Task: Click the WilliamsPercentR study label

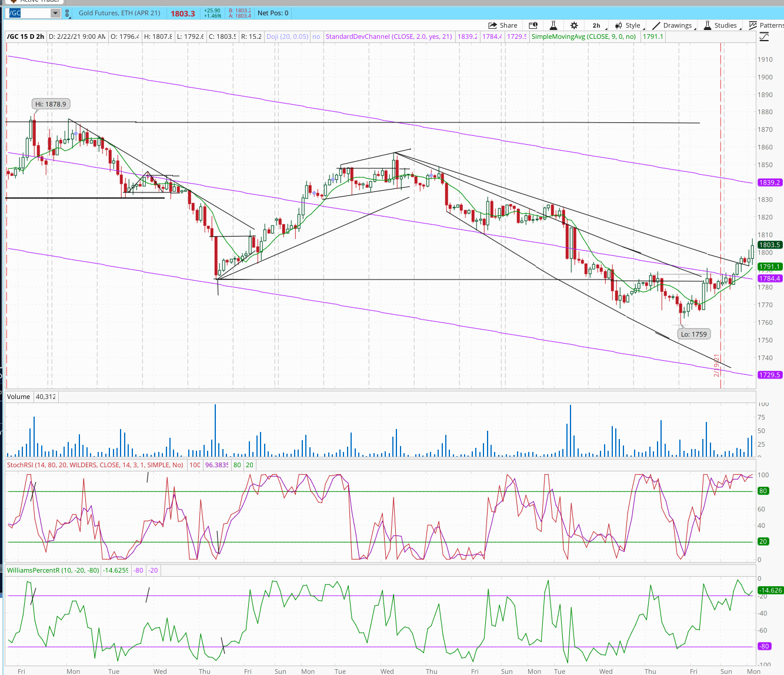Action: 53,570
